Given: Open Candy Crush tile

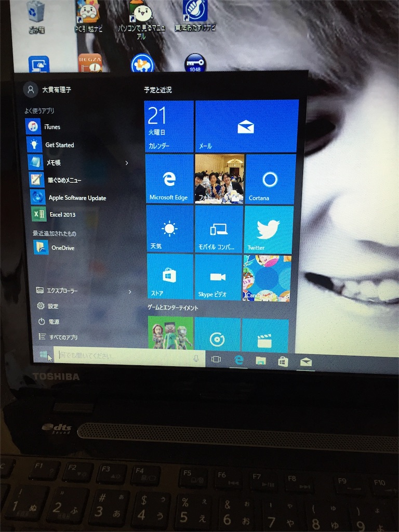Looking at the screenshot, I should [267, 278].
